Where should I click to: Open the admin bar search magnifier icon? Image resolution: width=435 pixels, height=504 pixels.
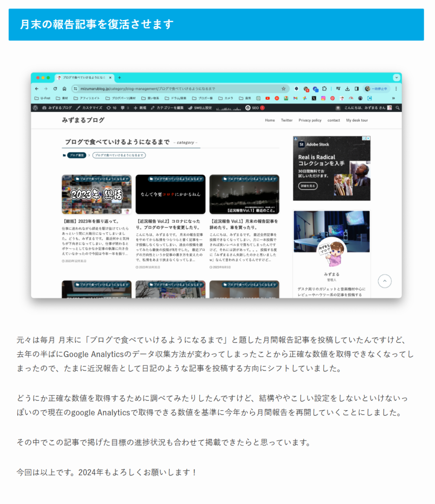point(397,108)
